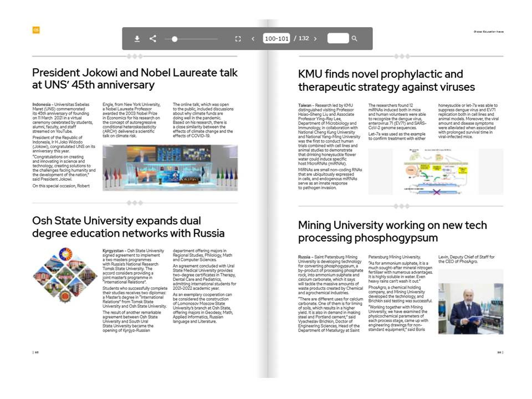Open the Mining University phosphogypsum headline
Image resolution: width=532 pixels, height=399 pixels.
[392, 231]
